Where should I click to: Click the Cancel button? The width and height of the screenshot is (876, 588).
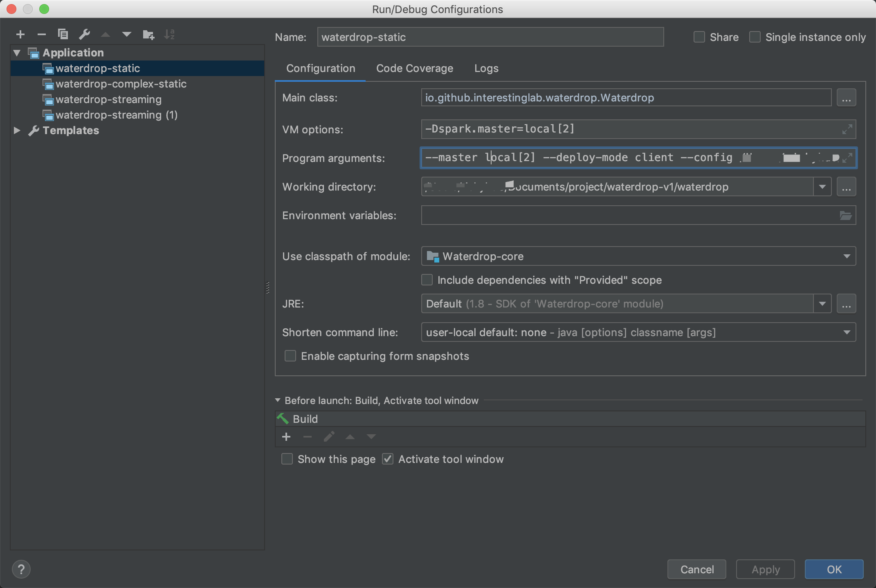click(x=697, y=569)
